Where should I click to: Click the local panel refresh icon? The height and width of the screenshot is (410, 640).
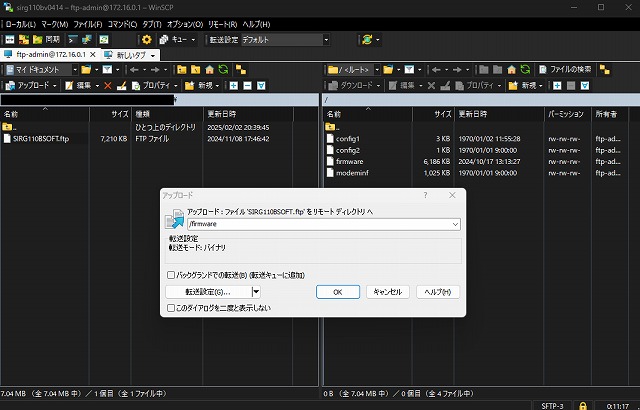pos(224,70)
